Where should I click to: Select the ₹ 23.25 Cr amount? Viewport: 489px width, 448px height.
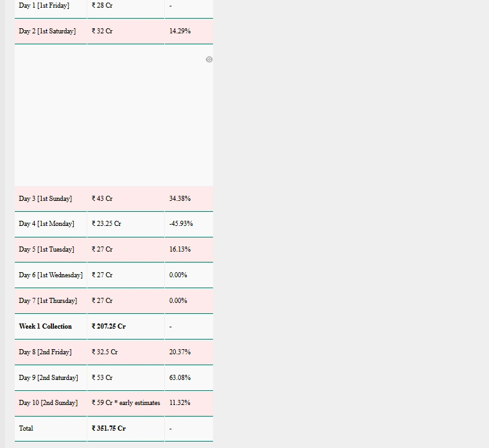coord(107,224)
